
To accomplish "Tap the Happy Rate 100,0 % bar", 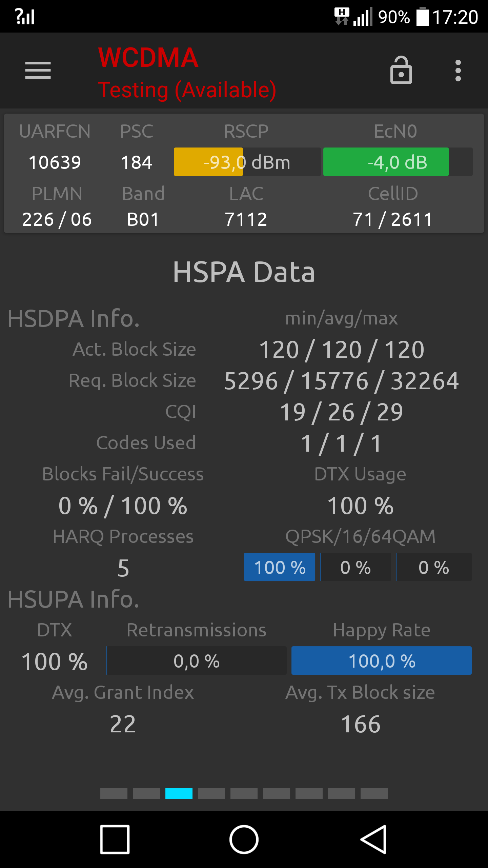I will coord(382,660).
